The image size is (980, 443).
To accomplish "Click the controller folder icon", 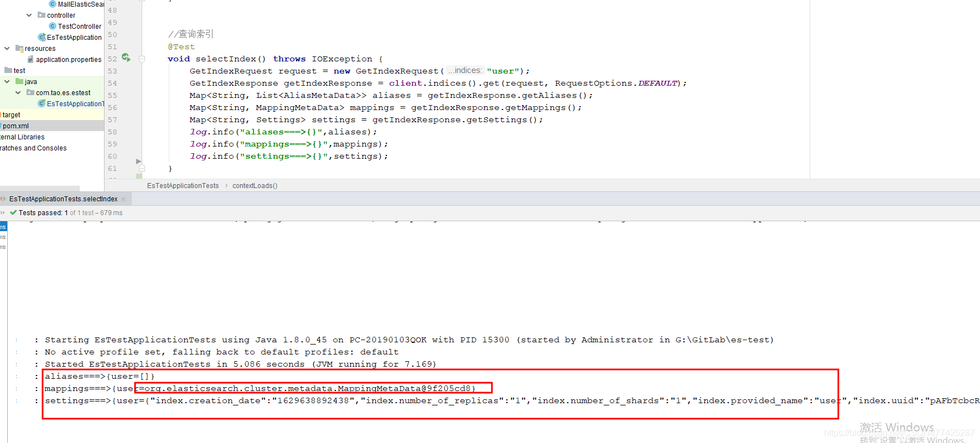I will (41, 15).
